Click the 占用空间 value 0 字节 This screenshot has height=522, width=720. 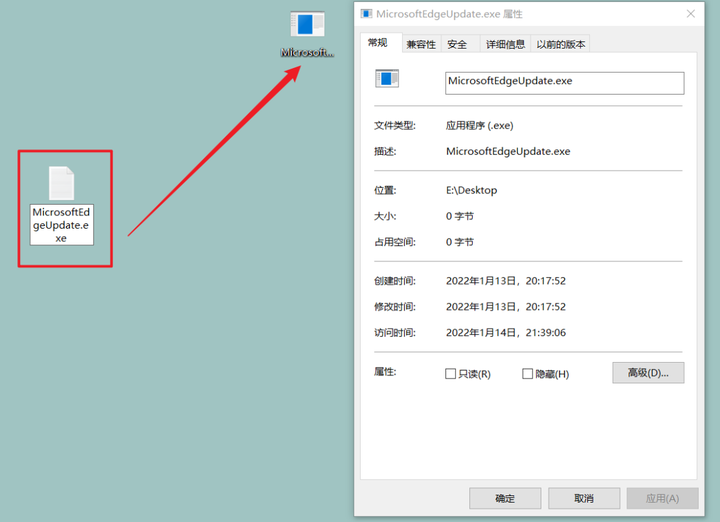coord(460,242)
